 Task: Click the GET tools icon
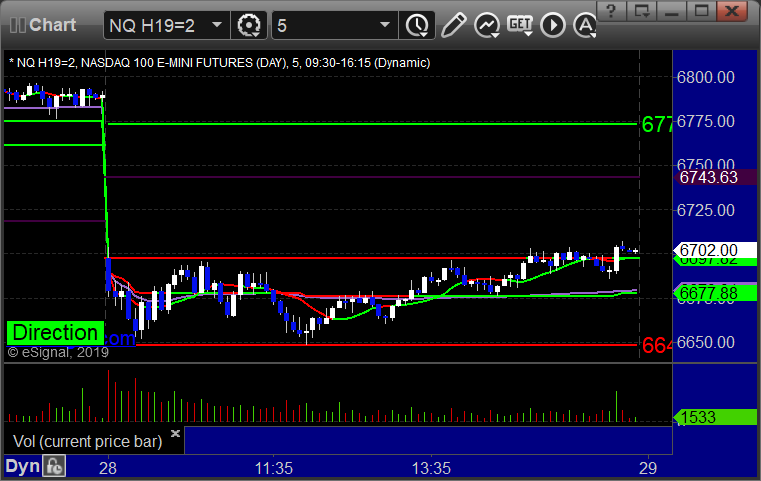520,25
